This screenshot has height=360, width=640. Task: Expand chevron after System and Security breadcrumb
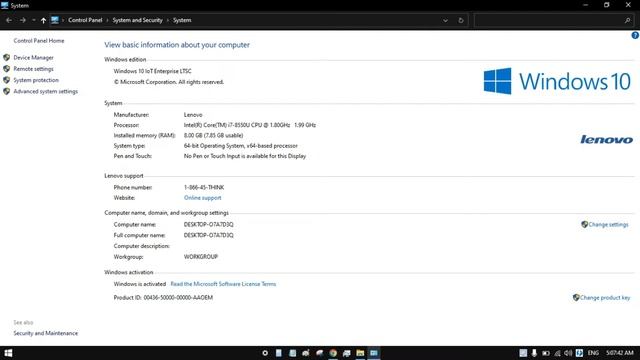167,20
